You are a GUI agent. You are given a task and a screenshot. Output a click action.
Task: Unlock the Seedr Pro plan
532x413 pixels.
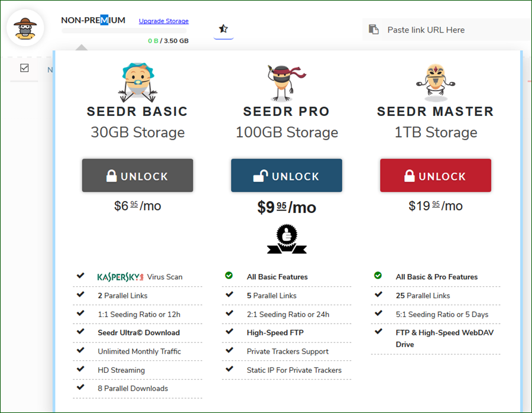[x=287, y=175]
